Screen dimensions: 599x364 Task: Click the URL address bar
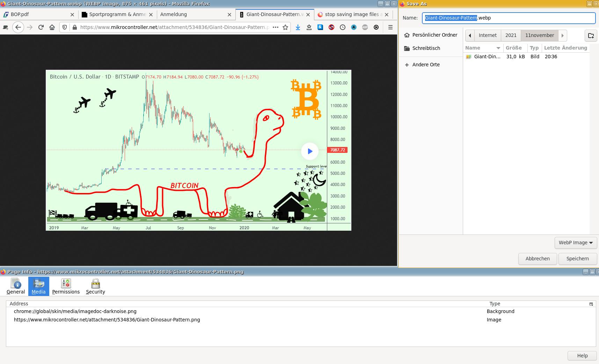175,27
